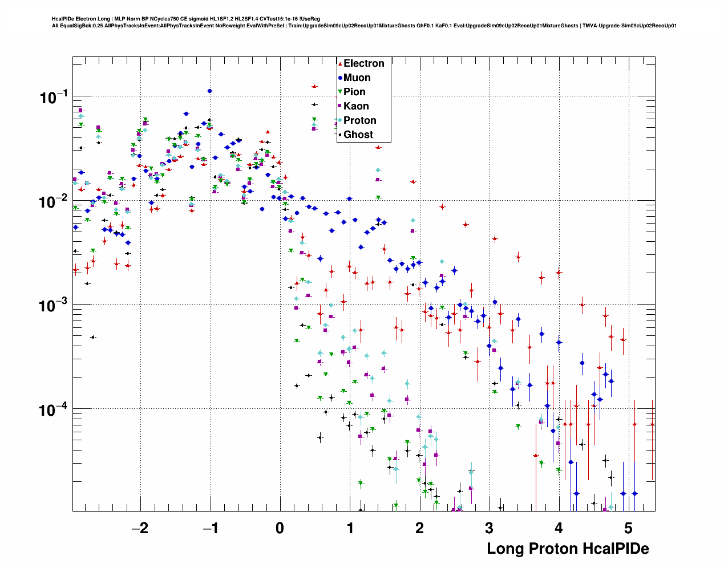The width and height of the screenshot is (728, 568).
Task: Click the black Ghost marker in legend
Action: tap(340, 135)
